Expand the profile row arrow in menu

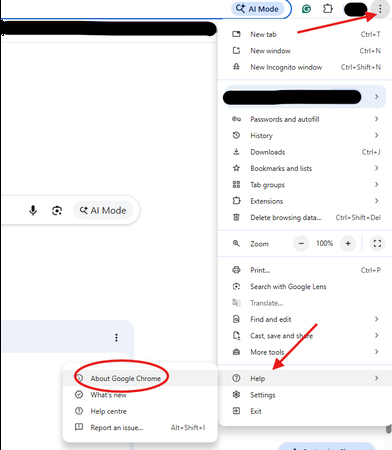(376, 97)
